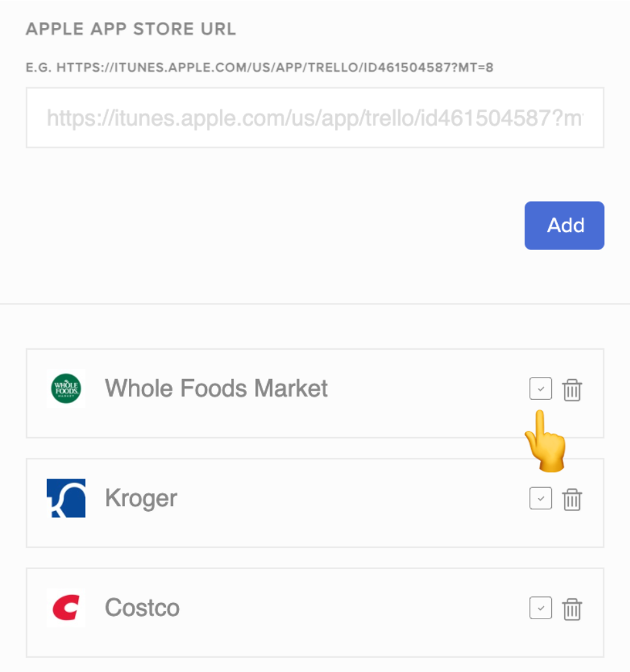Focus the Apple App Store URL field
The image size is (630, 672).
(315, 118)
